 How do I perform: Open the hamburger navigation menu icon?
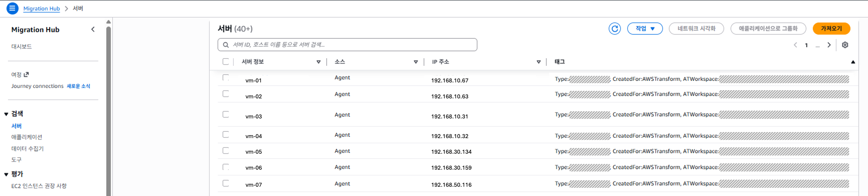tap(12, 8)
